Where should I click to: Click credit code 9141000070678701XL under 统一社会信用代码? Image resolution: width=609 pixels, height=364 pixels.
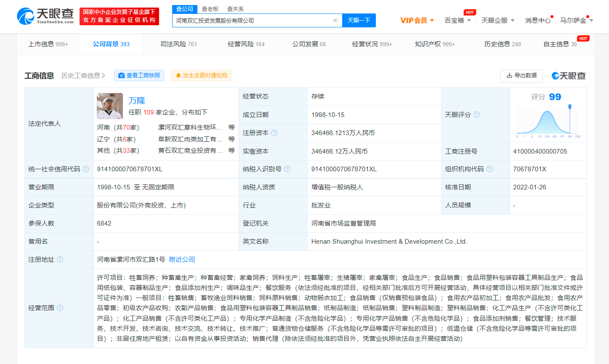click(130, 169)
